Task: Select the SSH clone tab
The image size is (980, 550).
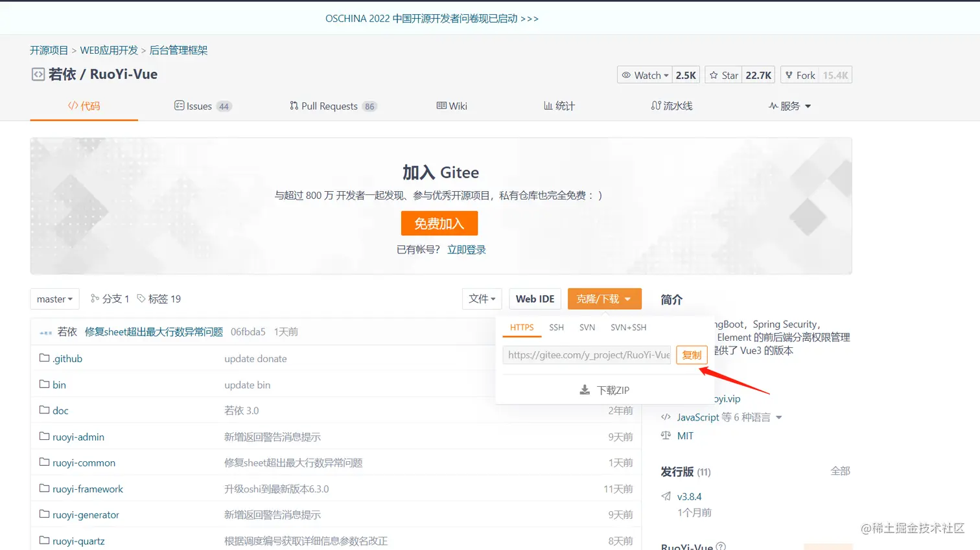Action: (556, 328)
